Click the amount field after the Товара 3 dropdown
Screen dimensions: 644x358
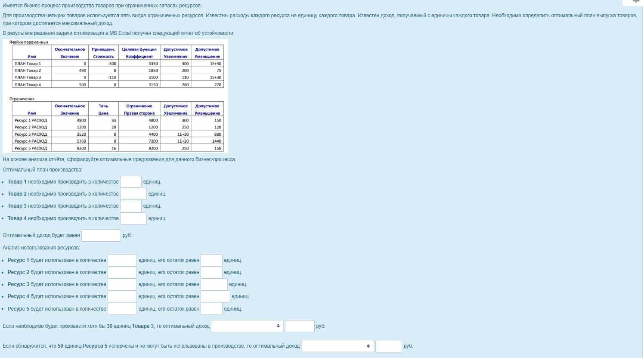(x=300, y=326)
